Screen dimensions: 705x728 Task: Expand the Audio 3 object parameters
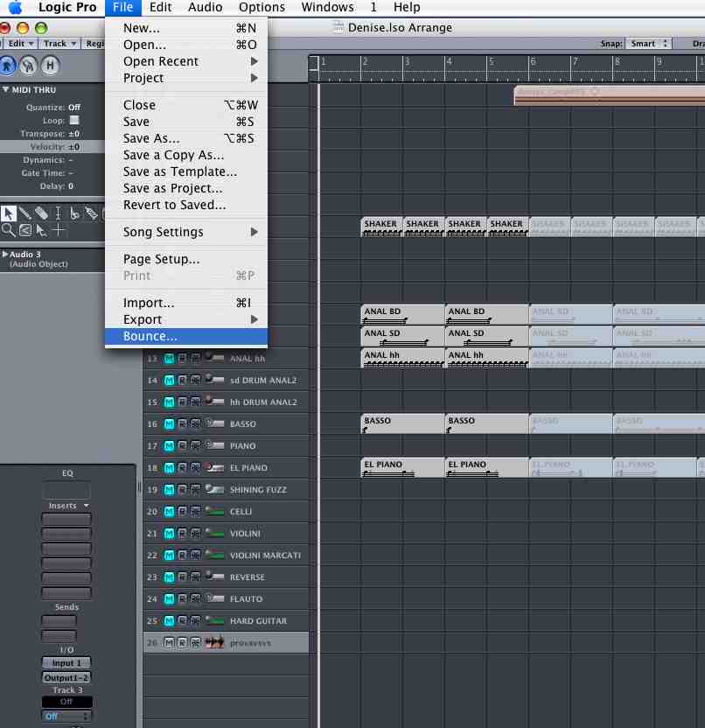pos(5,255)
